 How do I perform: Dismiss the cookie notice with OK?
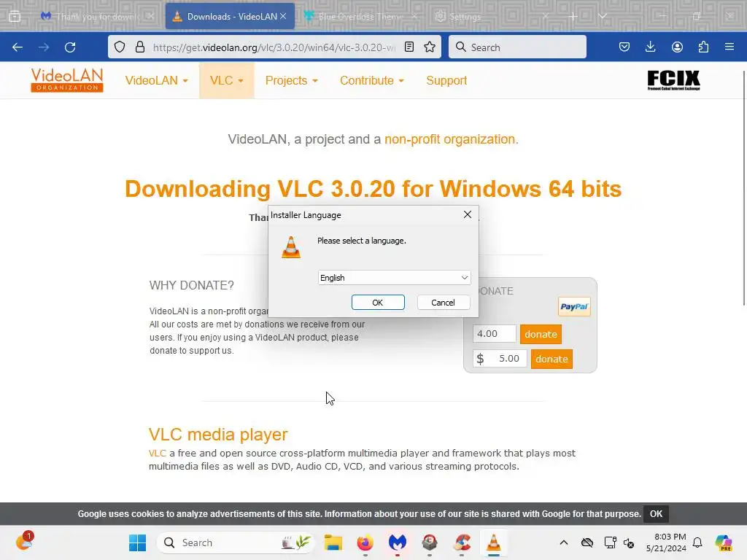(x=656, y=514)
